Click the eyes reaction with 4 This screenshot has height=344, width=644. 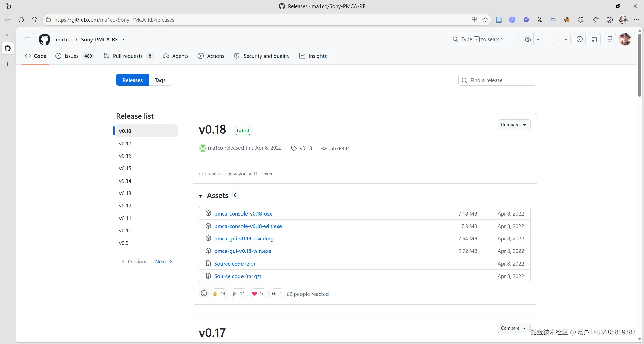277,293
